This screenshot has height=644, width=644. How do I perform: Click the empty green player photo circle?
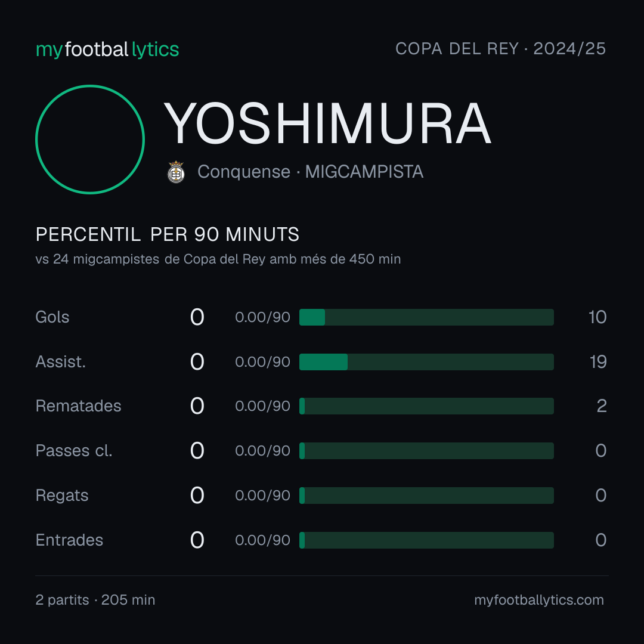point(90,139)
